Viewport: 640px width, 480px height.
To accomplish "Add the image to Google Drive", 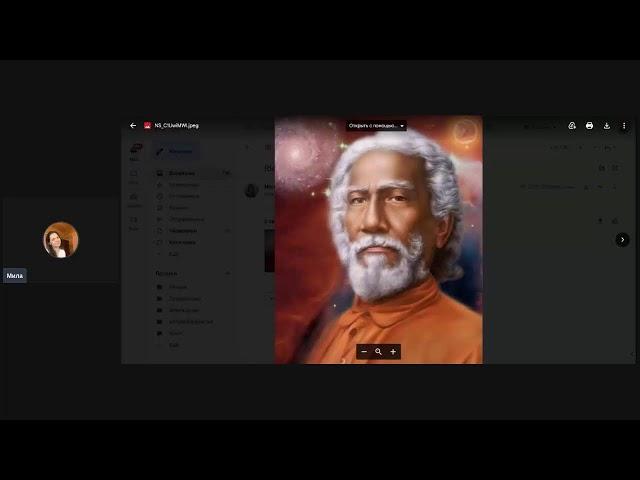I will [x=572, y=126].
